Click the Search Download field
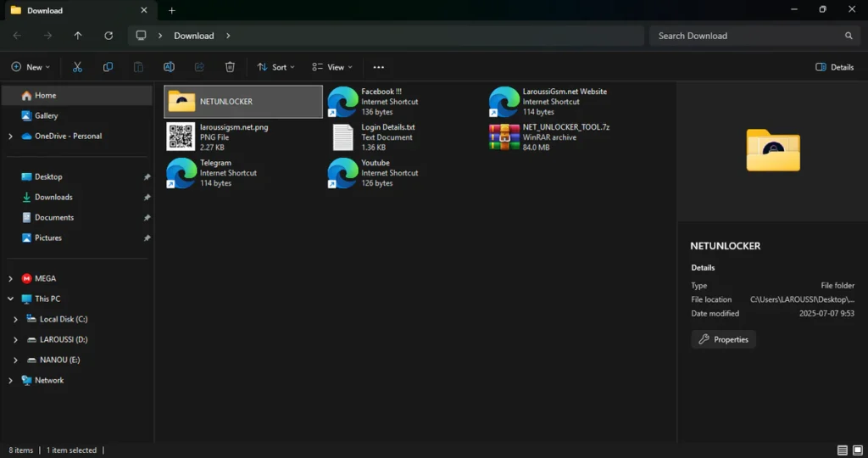Screen dimensions: 868x458 tap(754, 36)
